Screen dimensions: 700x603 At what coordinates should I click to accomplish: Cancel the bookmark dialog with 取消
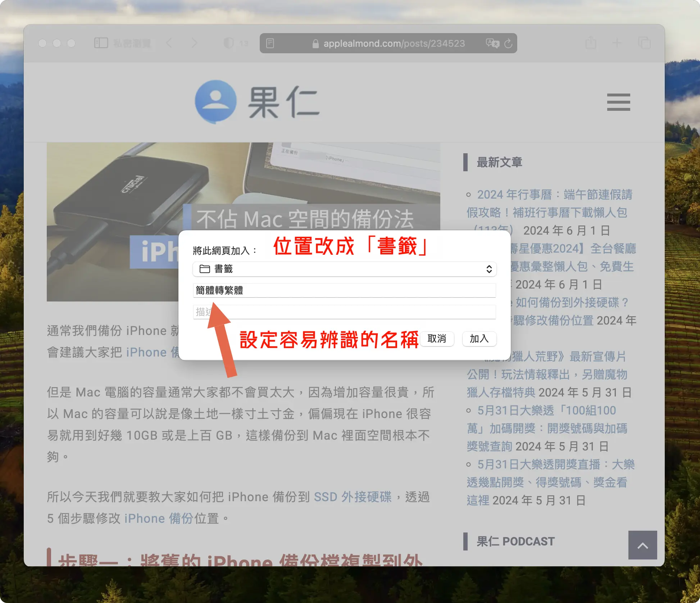(437, 339)
